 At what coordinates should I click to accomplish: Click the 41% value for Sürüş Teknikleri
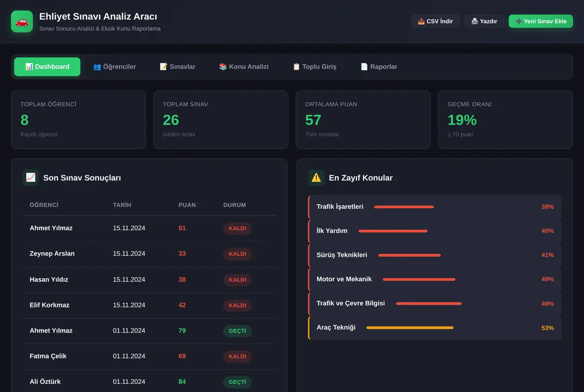click(x=547, y=255)
